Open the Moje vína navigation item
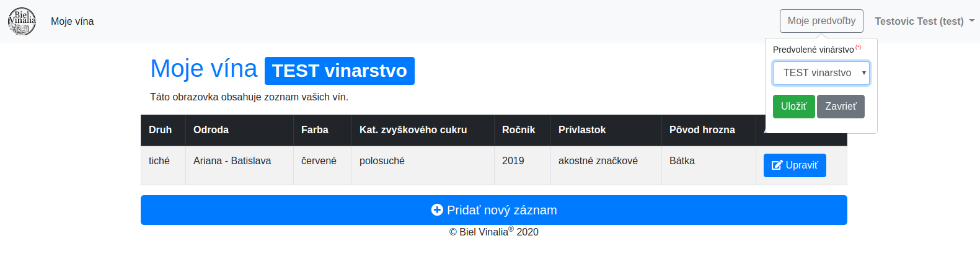 (73, 21)
